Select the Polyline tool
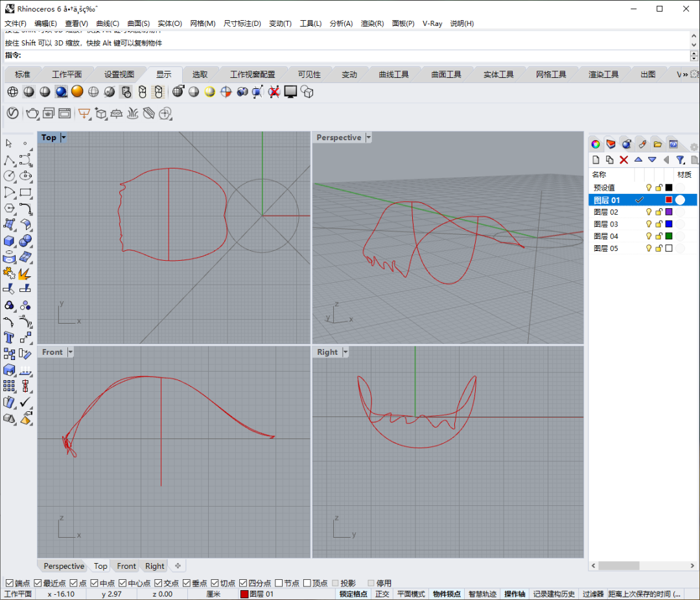Screen dimensions: 700x600 coord(9,160)
